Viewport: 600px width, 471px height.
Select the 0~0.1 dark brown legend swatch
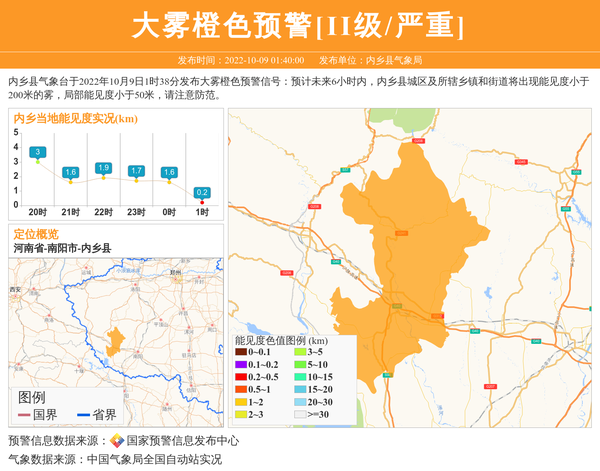point(241,352)
